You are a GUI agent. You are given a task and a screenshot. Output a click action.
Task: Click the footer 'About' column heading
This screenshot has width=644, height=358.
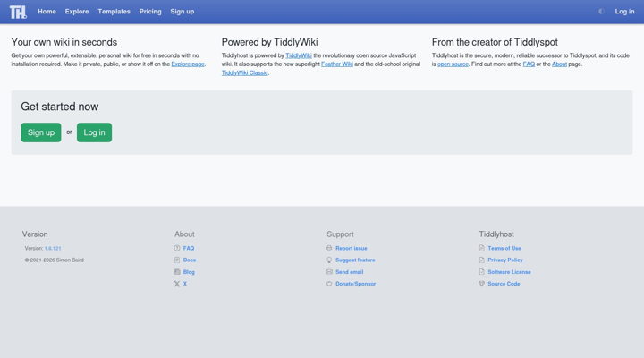[x=184, y=234]
